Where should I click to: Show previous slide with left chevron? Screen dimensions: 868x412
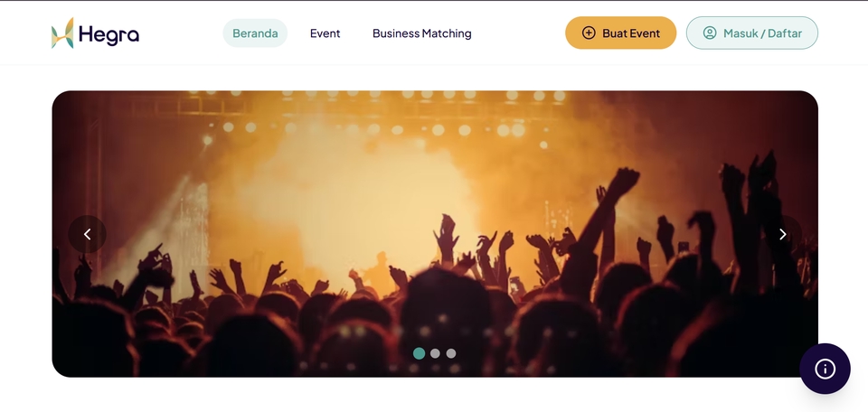(x=88, y=234)
